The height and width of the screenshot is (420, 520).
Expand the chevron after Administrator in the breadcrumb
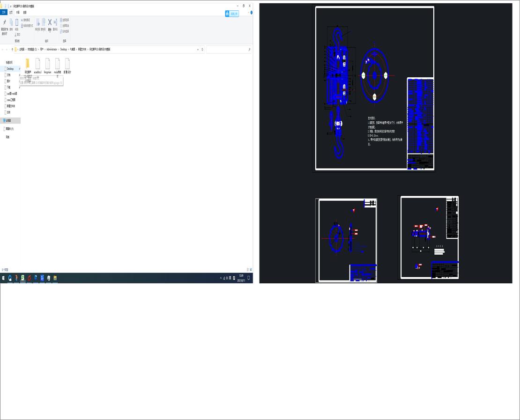59,49
